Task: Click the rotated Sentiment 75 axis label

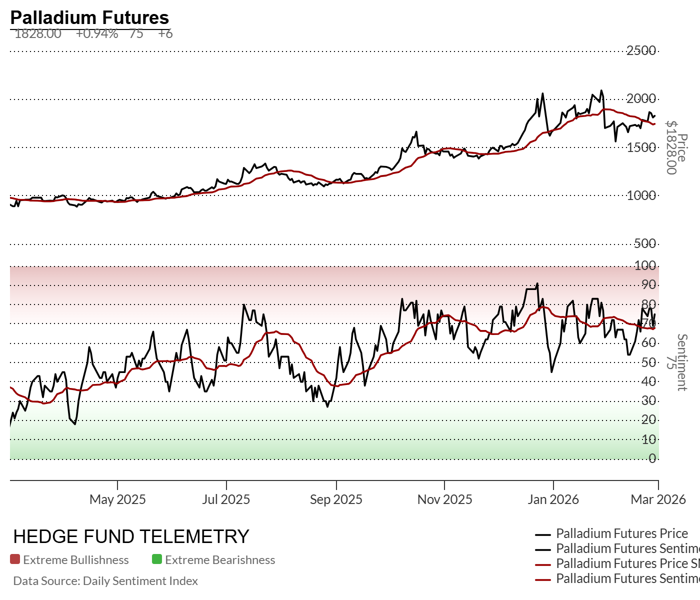Action: (676, 362)
